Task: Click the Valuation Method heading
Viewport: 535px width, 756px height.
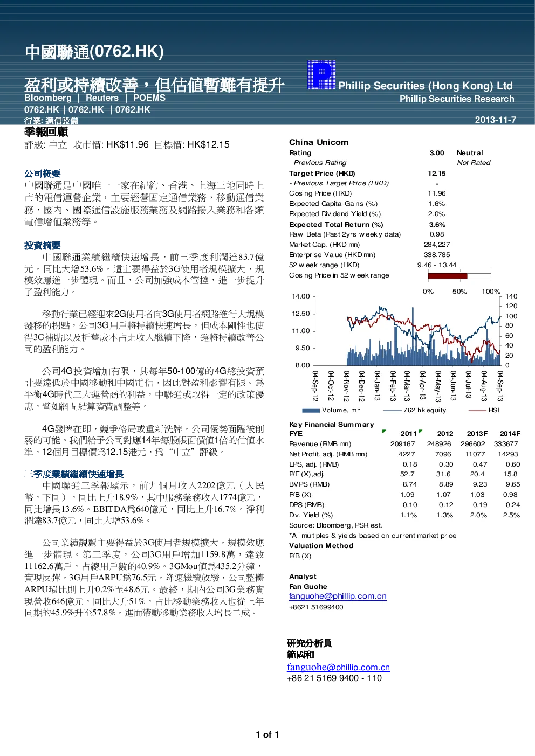Action: click(x=321, y=546)
